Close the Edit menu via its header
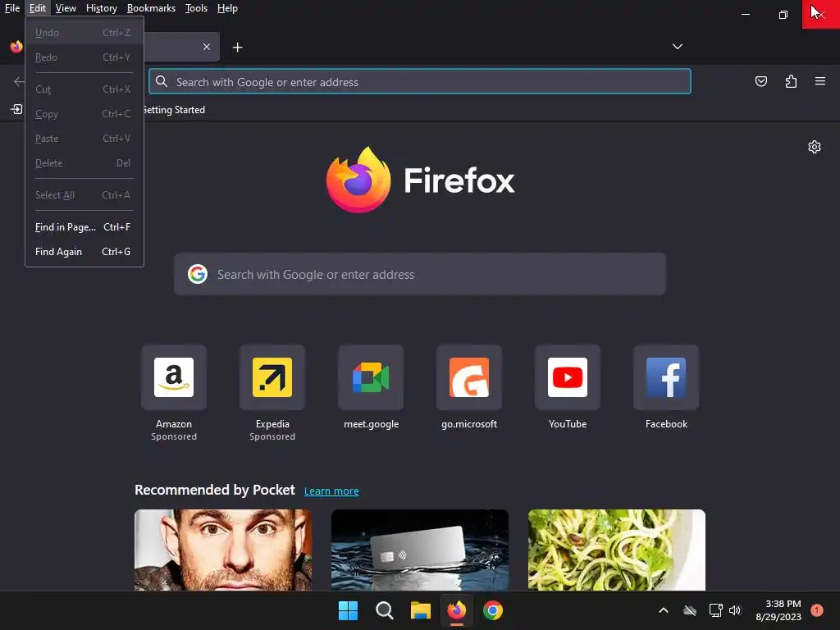Image resolution: width=840 pixels, height=630 pixels. pos(38,8)
